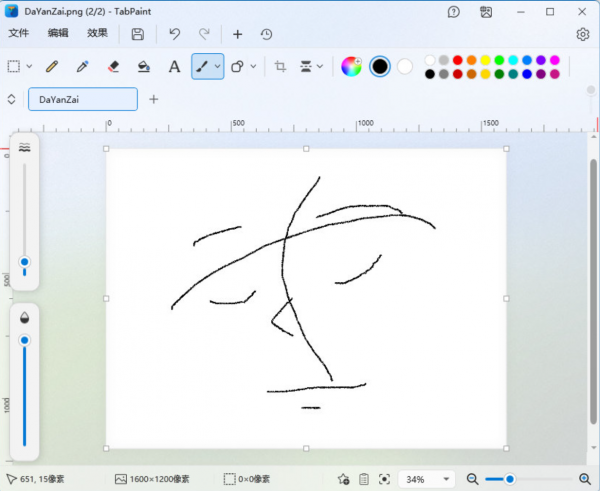Click the plus icon beside Redo
The width and height of the screenshot is (600, 491).
[x=237, y=34]
